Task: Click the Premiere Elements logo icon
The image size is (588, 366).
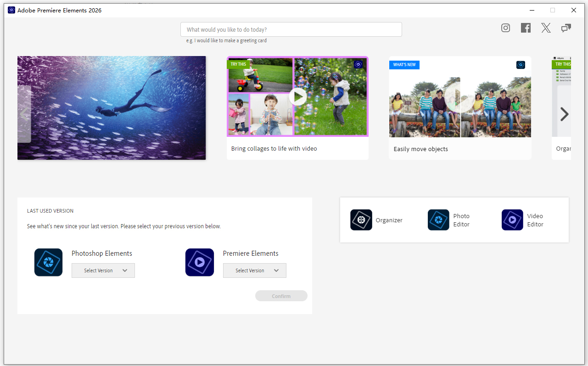Action: click(x=200, y=262)
